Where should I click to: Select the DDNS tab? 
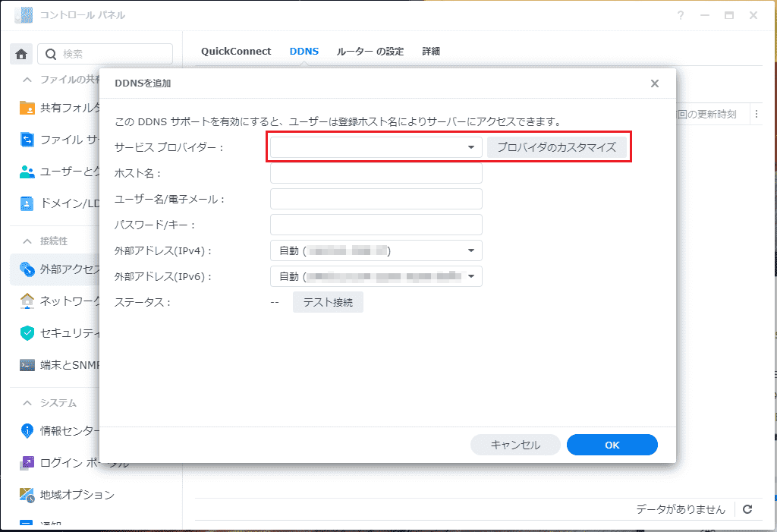(304, 51)
